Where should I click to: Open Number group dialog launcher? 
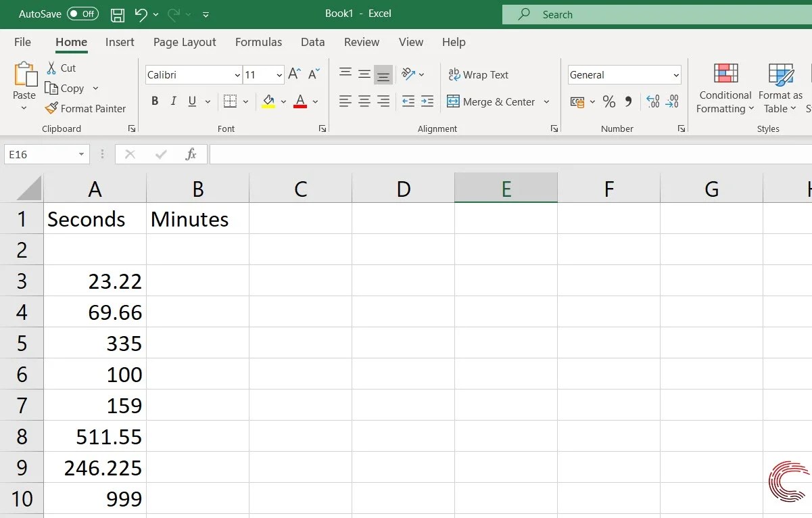click(x=681, y=128)
